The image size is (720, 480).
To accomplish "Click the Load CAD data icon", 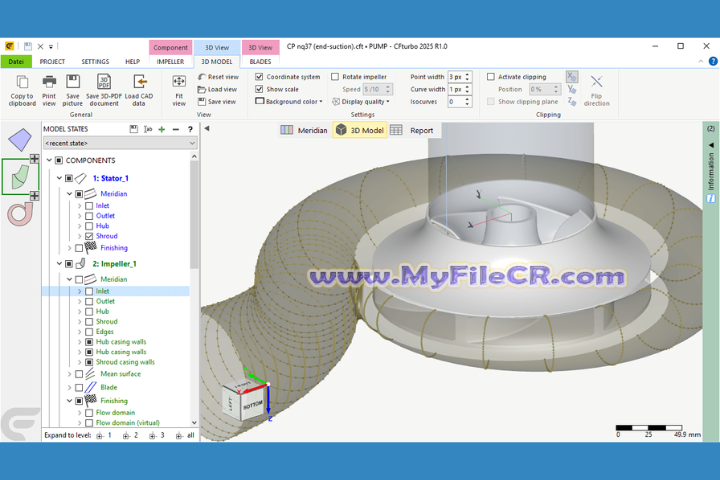I will pyautogui.click(x=139, y=82).
